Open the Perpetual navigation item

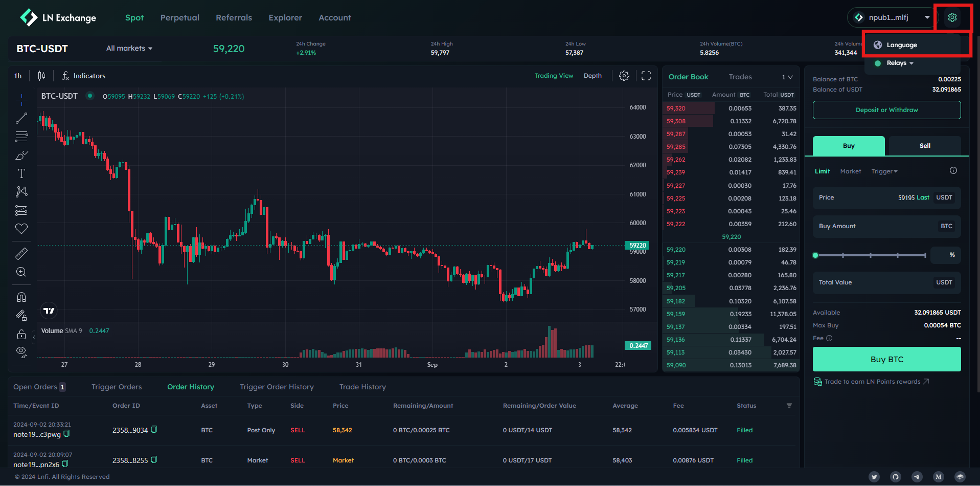coord(180,17)
